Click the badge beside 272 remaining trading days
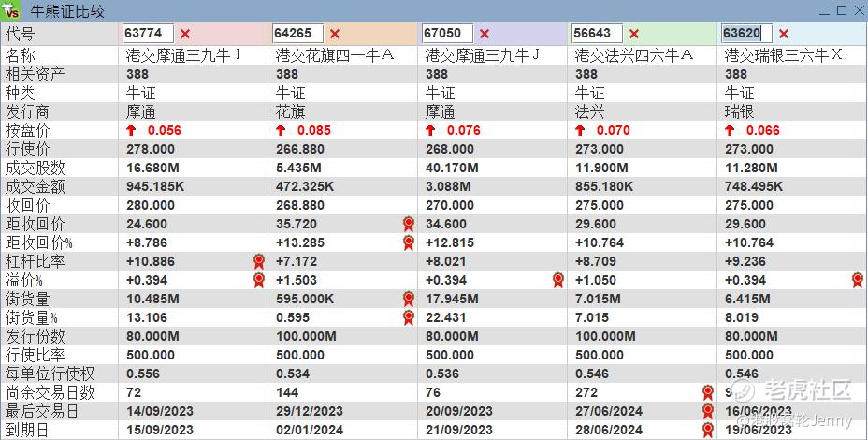Viewport: 868px width, 440px height. [x=707, y=392]
